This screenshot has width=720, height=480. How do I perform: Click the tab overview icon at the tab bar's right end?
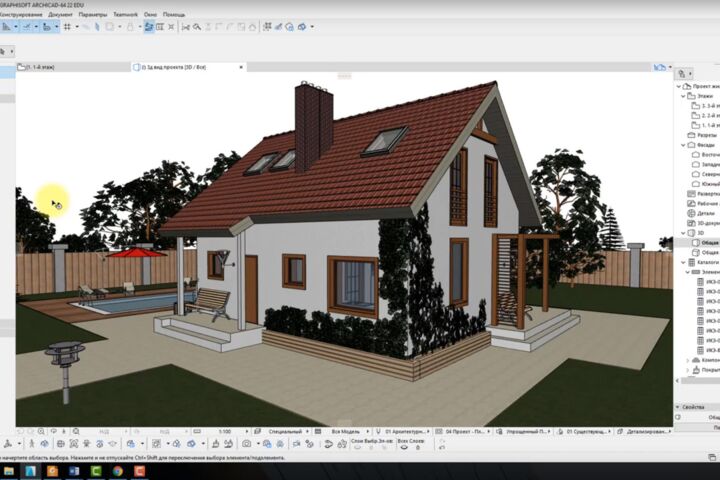tap(659, 67)
